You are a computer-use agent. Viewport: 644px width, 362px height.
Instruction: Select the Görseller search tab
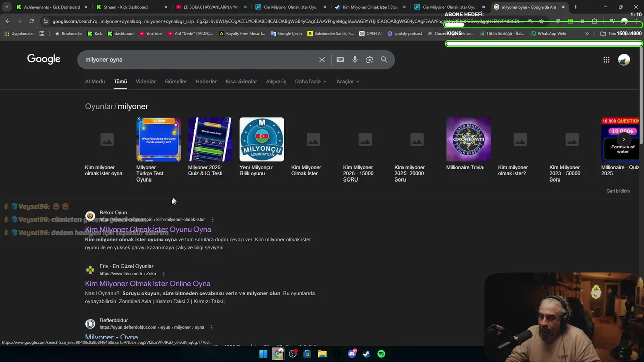point(176,82)
